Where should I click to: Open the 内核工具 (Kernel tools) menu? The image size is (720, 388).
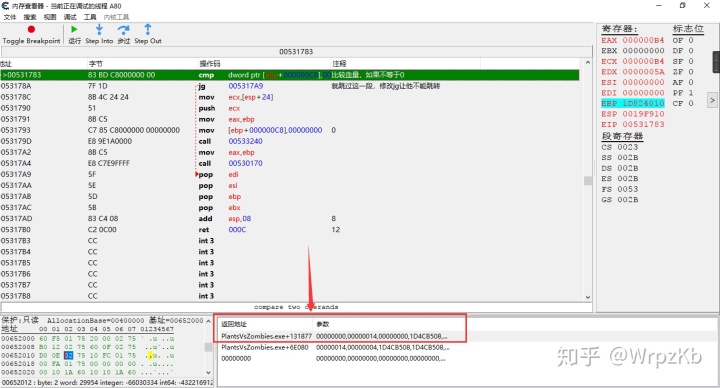point(116,17)
